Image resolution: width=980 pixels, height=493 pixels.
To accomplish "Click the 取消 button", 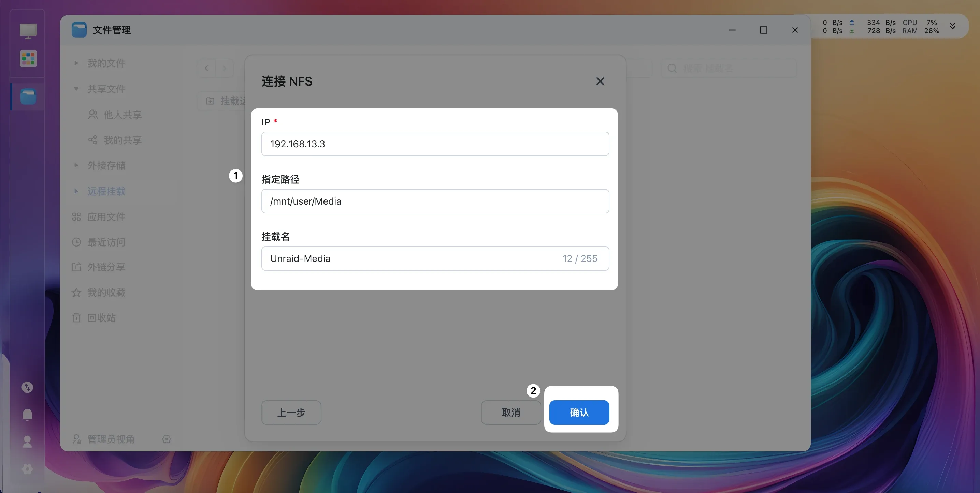I will point(511,413).
